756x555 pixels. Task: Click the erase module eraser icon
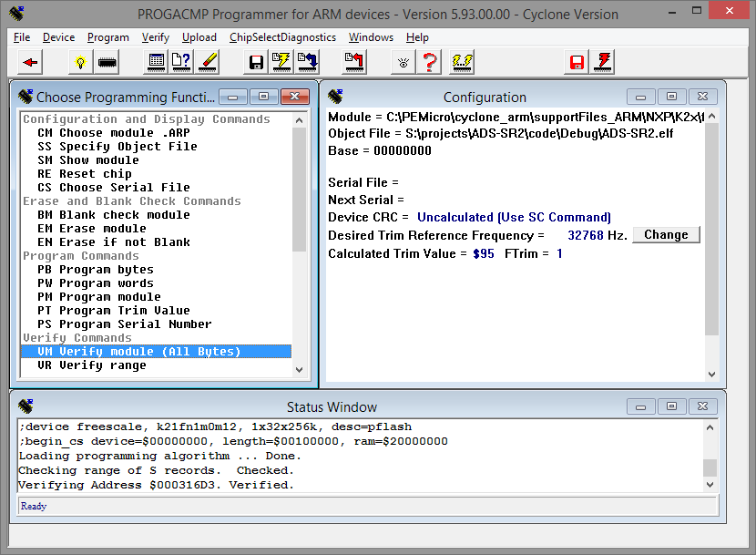coord(208,62)
